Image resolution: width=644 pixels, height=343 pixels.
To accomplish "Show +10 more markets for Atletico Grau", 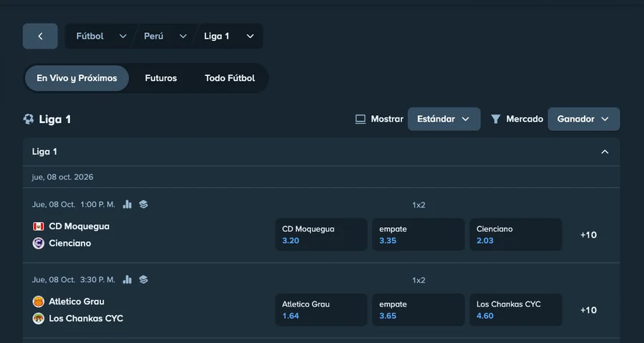I will click(x=588, y=310).
